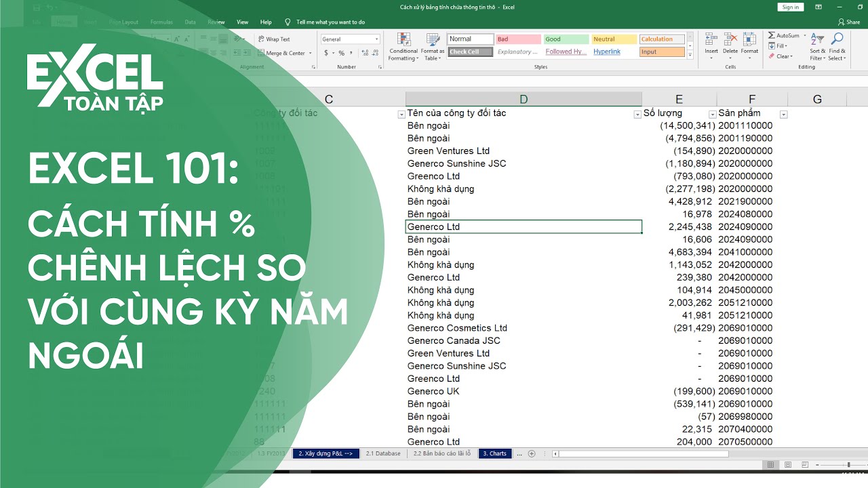
Task: Open the View ribbon tab
Action: [242, 22]
